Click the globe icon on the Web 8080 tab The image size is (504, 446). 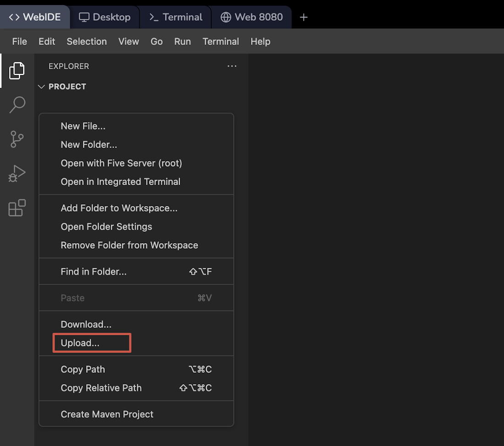click(x=225, y=16)
